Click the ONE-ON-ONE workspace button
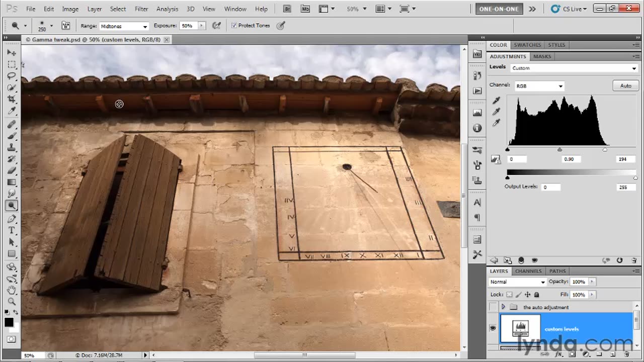644x362 pixels. pos(499,9)
